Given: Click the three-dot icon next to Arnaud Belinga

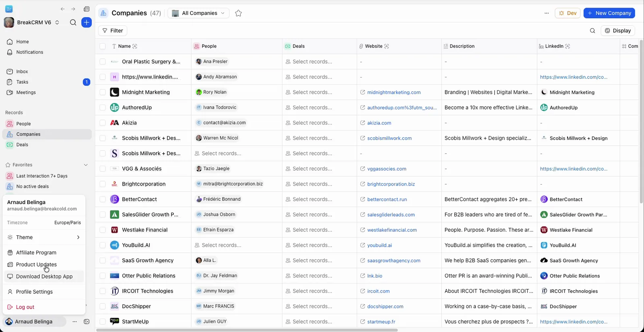Looking at the screenshot, I should point(74,322).
